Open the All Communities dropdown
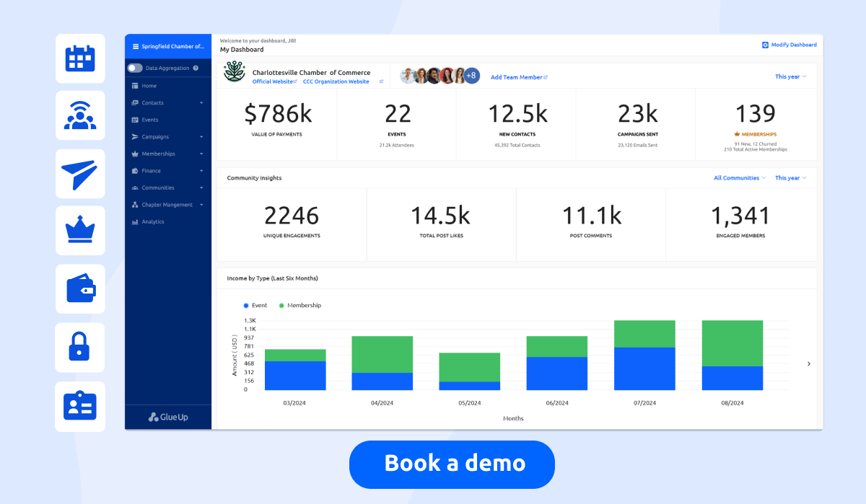The width and height of the screenshot is (866, 504). [740, 178]
